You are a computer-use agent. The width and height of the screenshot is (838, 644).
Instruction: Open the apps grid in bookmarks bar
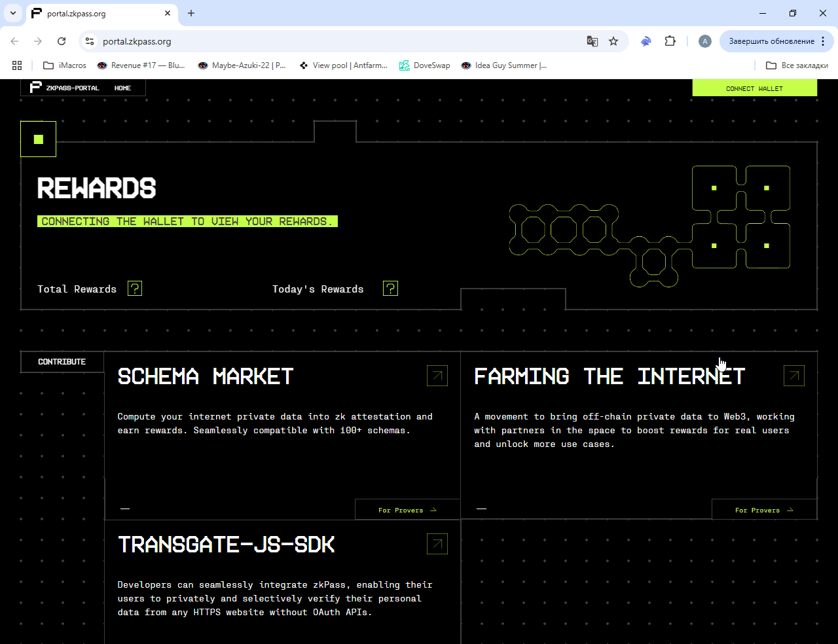pos(17,65)
